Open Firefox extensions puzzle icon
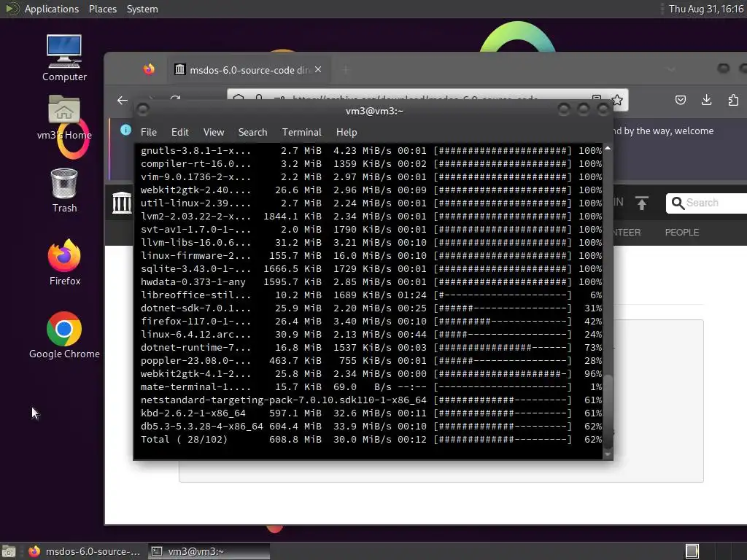 [733, 100]
